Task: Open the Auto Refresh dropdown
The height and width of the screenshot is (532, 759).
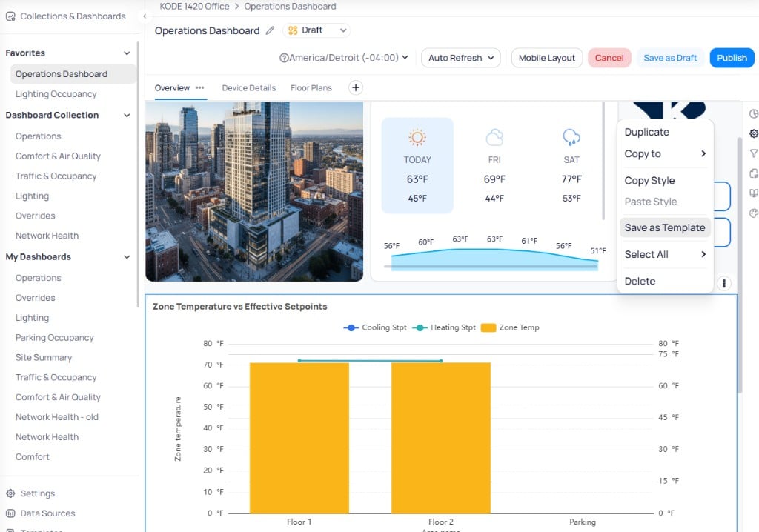Action: tap(461, 58)
